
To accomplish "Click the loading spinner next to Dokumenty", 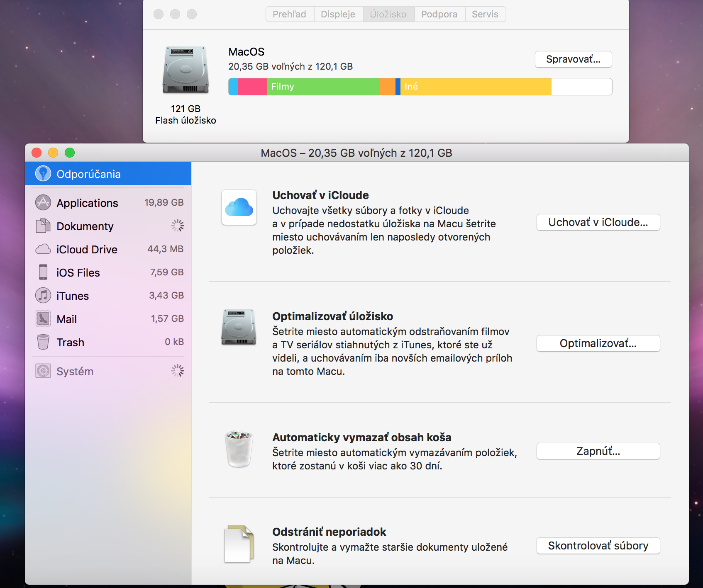I will (x=178, y=226).
